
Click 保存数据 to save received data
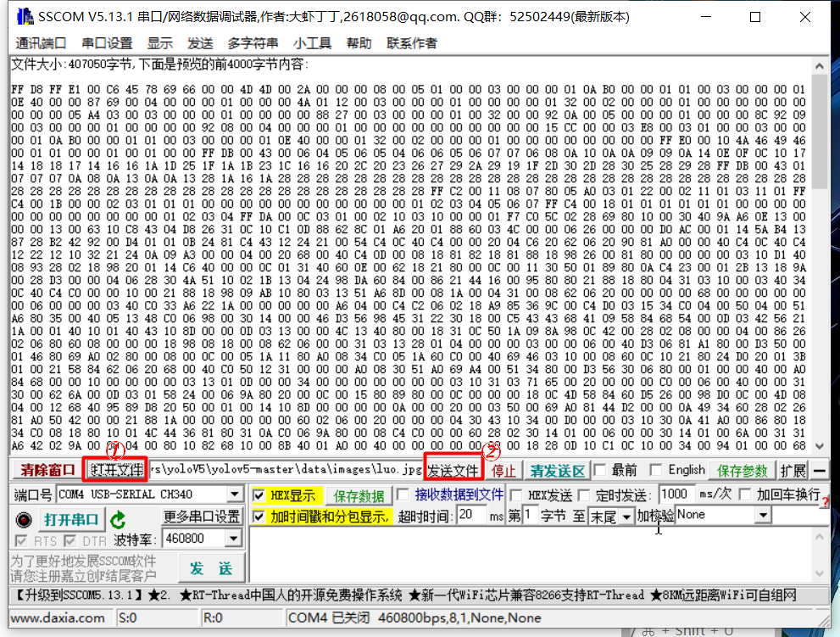coord(359,495)
